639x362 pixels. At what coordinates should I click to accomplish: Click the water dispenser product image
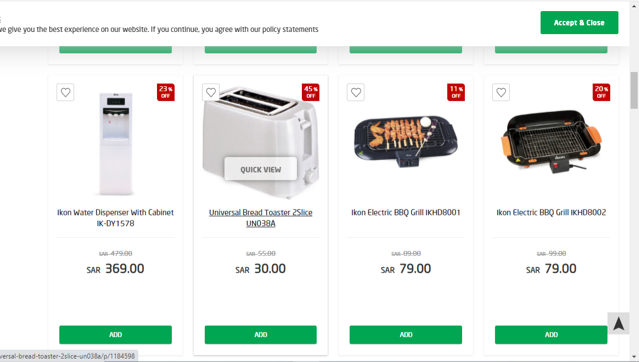(x=116, y=143)
